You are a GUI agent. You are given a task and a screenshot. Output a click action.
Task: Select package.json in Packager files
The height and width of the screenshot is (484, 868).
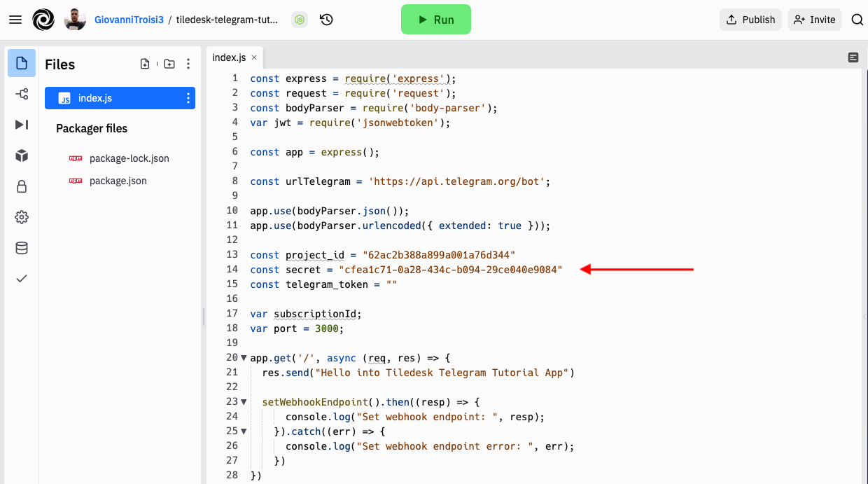(x=118, y=181)
